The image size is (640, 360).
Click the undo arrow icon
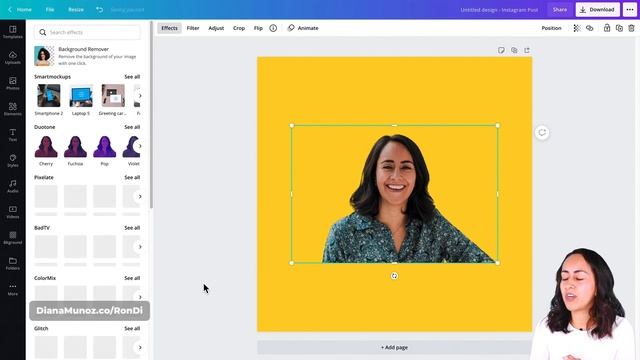(100, 9)
